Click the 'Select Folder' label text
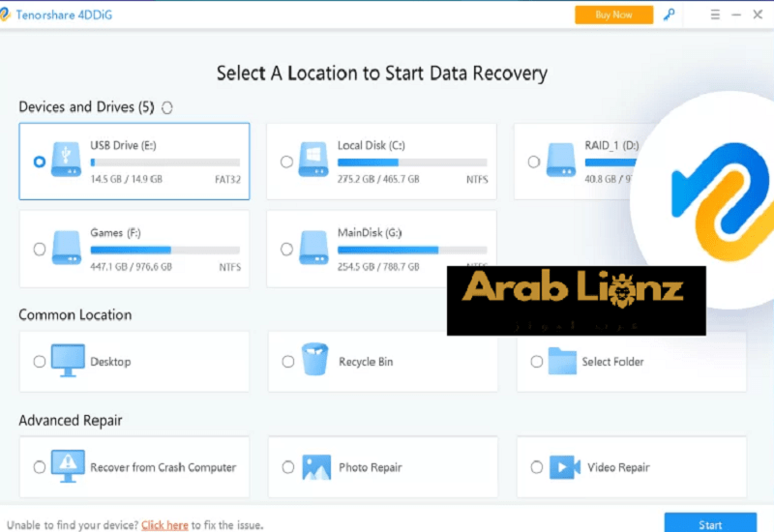Image resolution: width=774 pixels, height=532 pixels. point(612,362)
